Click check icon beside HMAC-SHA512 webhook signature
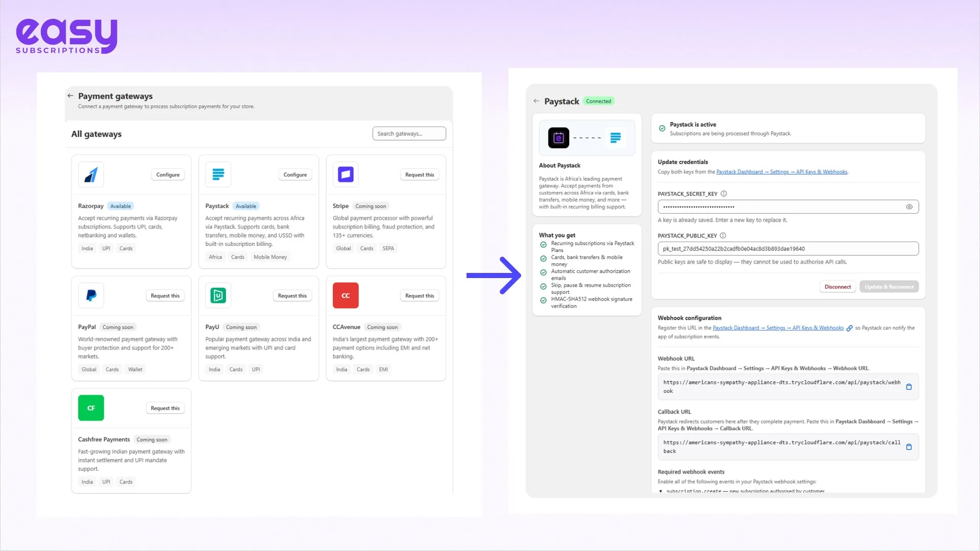Image resolution: width=980 pixels, height=551 pixels. coord(543,300)
